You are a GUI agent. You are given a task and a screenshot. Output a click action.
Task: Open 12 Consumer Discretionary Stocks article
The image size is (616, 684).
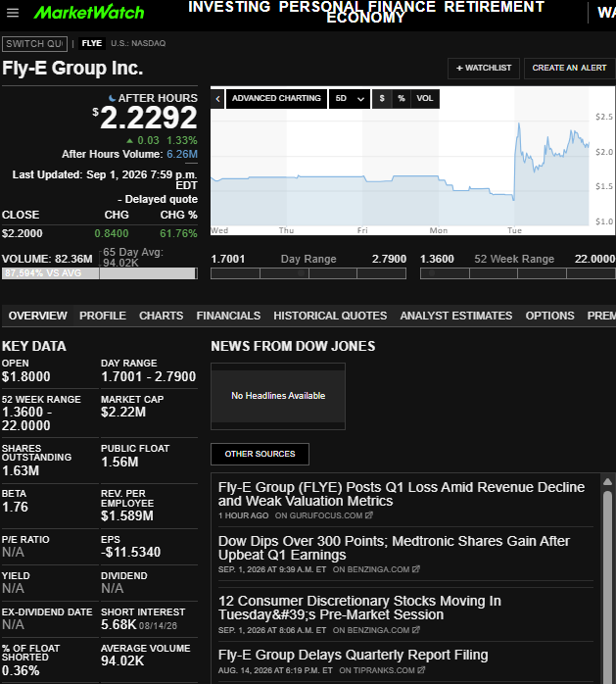tap(359, 608)
